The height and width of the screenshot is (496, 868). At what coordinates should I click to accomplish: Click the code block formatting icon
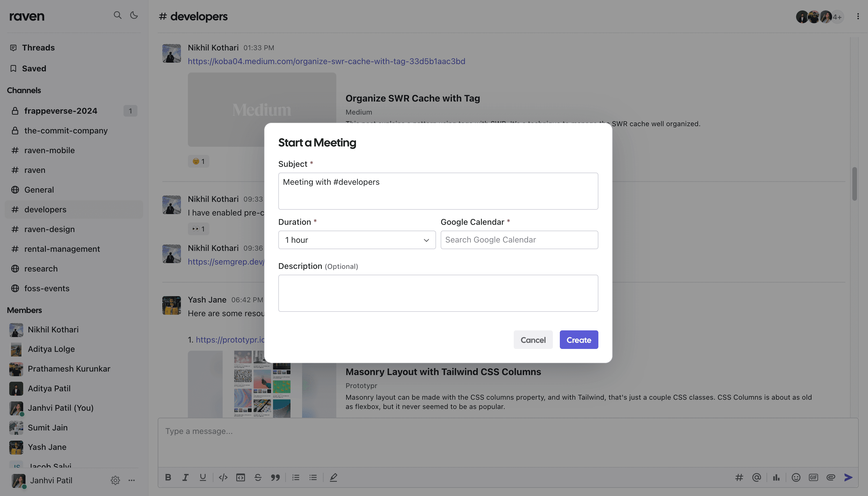pyautogui.click(x=241, y=477)
